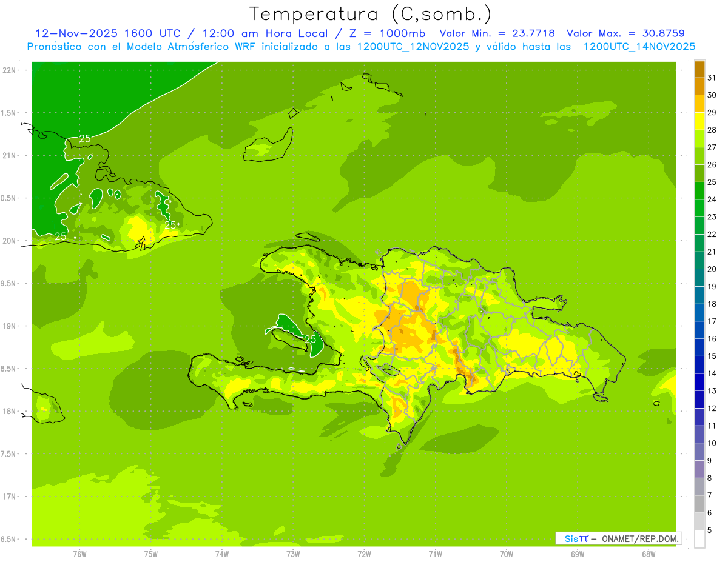Click the '71W' longitude label
The height and width of the screenshot is (562, 728).
[x=435, y=554]
